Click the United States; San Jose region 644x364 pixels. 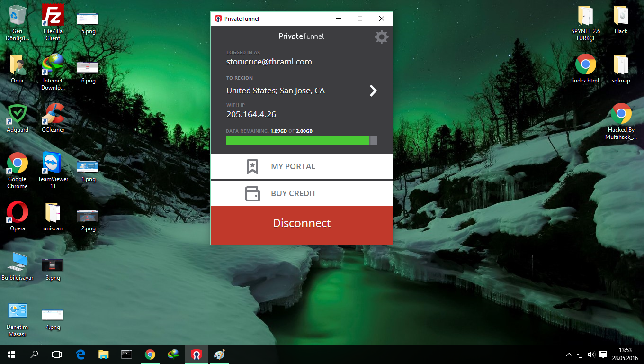point(276,91)
